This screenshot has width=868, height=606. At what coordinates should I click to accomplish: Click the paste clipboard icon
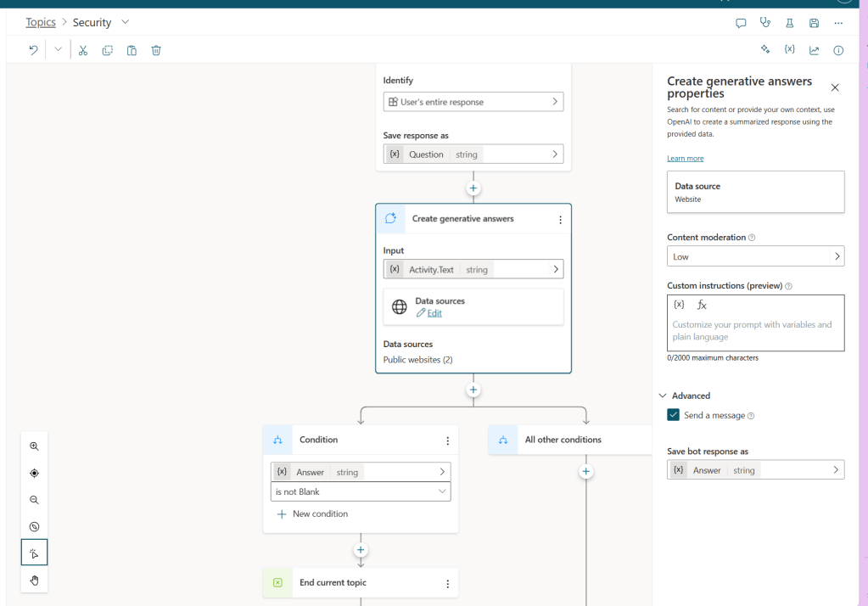[x=132, y=50]
